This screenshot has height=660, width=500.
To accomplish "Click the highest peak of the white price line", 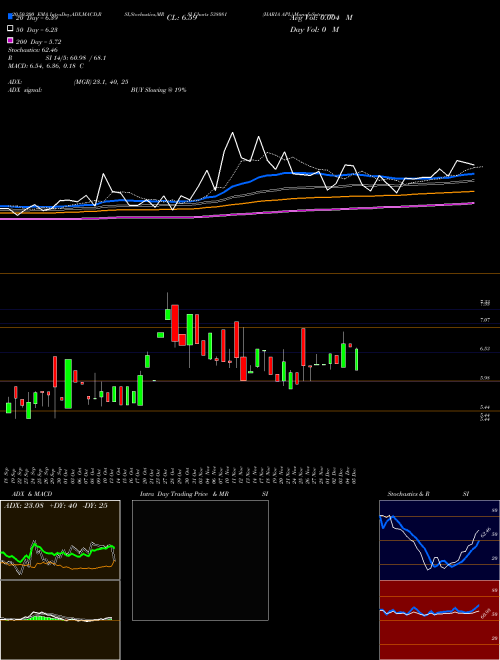I will point(232,133).
